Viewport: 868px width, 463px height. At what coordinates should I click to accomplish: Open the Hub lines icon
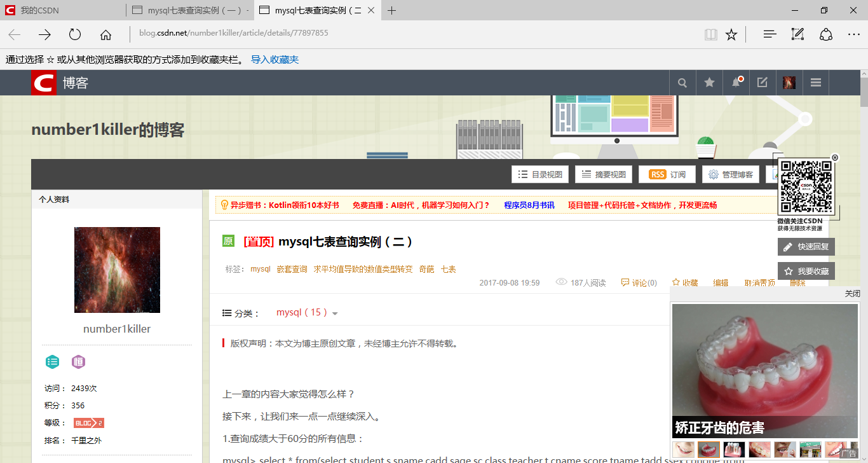(x=770, y=34)
